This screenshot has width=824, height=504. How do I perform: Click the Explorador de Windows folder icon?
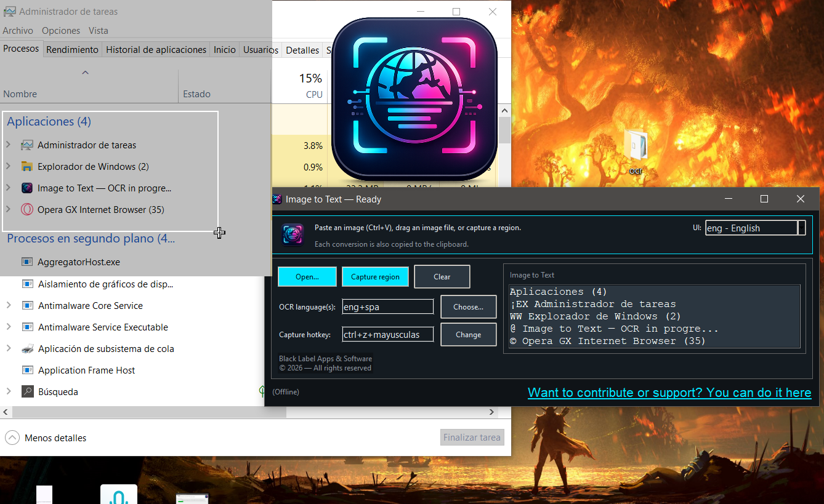26,167
